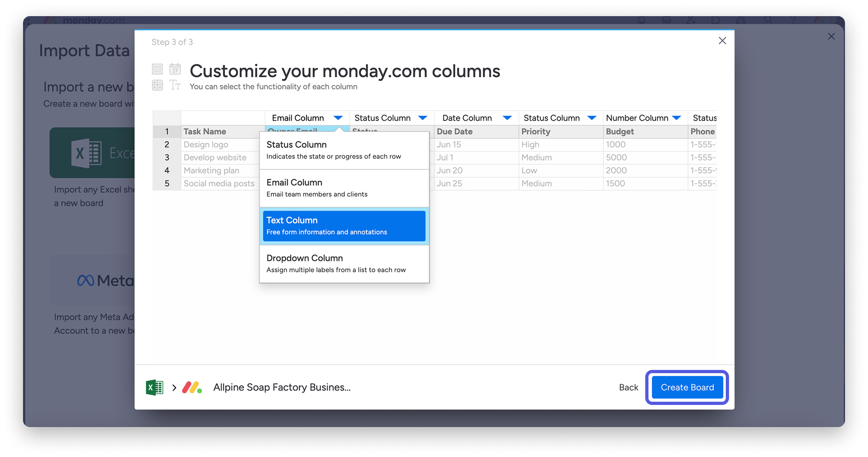Viewport: 868px width, 457px height.
Task: Click the Excel import card in background
Action: tap(92, 153)
